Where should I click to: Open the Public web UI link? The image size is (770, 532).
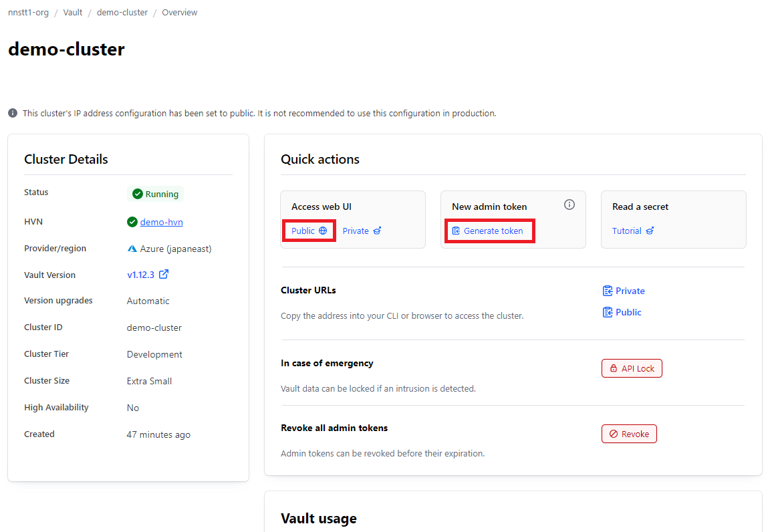[x=309, y=231]
